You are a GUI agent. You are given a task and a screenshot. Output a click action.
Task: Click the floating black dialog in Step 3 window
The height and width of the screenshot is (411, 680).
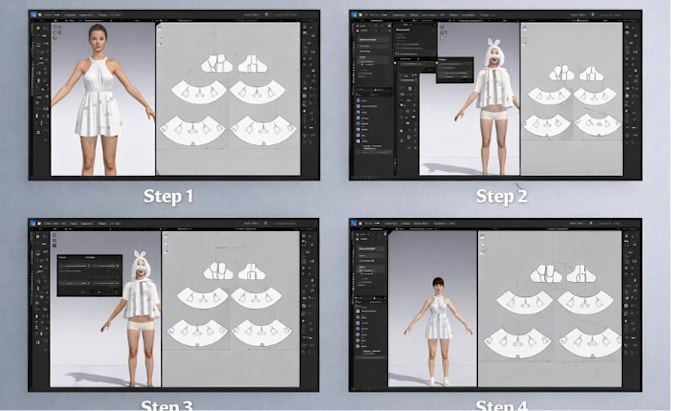89,276
